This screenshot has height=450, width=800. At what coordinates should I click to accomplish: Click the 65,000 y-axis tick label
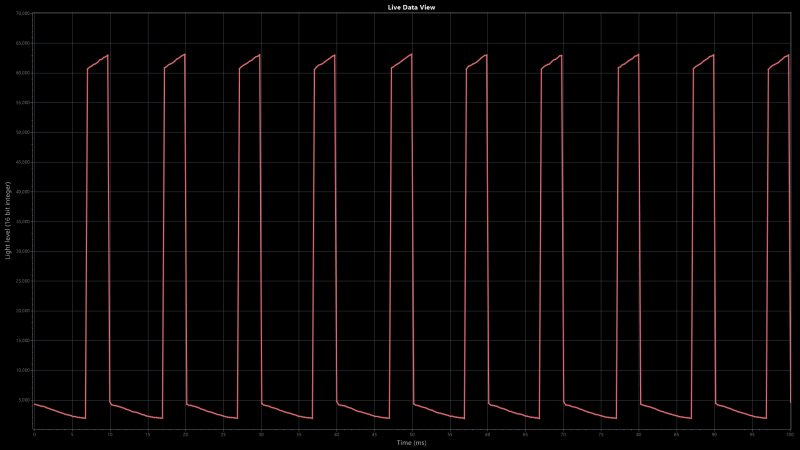pos(24,43)
